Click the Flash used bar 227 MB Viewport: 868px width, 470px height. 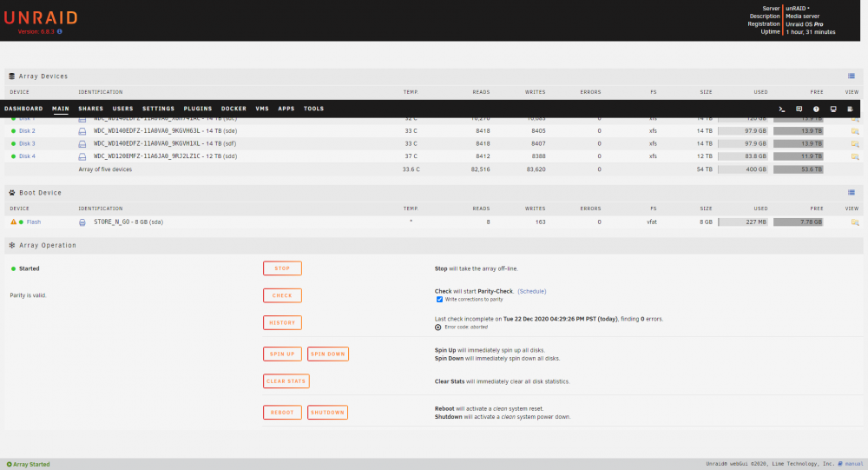pyautogui.click(x=743, y=222)
